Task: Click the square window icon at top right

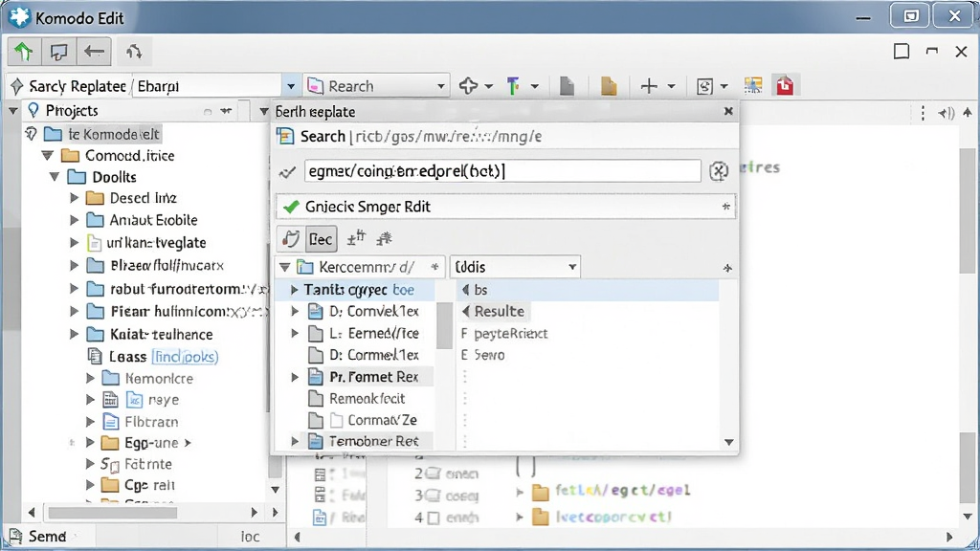Action: pos(902,52)
